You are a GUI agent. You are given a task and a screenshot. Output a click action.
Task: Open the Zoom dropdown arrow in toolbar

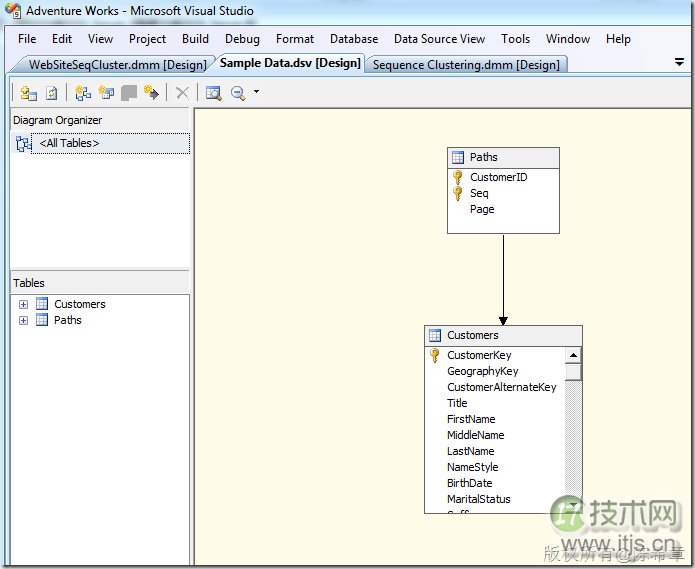coord(256,93)
